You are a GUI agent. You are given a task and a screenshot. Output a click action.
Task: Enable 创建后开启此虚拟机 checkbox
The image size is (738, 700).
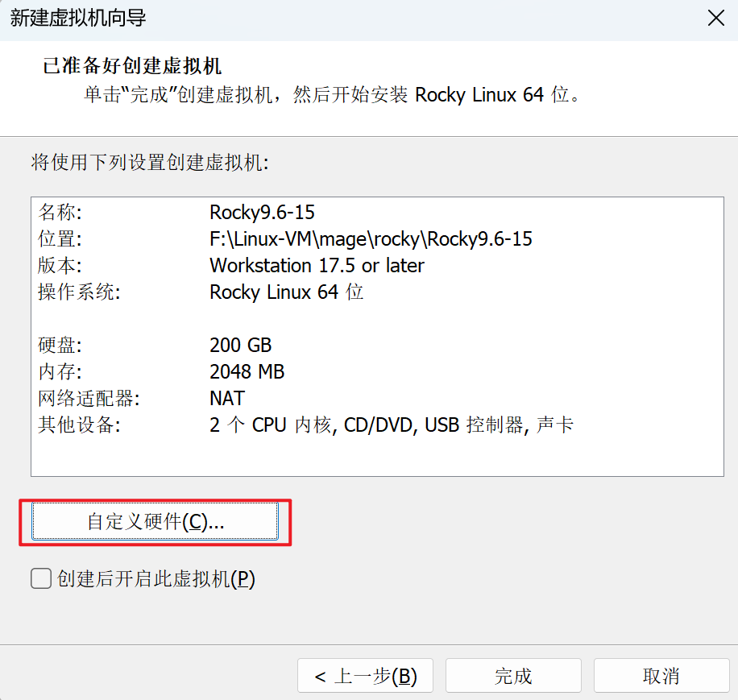(x=41, y=578)
